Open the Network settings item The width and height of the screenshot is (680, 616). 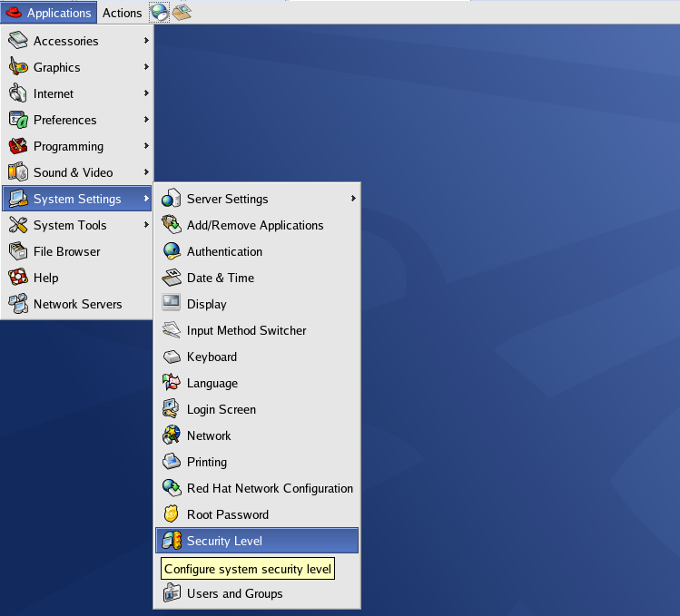(x=209, y=435)
